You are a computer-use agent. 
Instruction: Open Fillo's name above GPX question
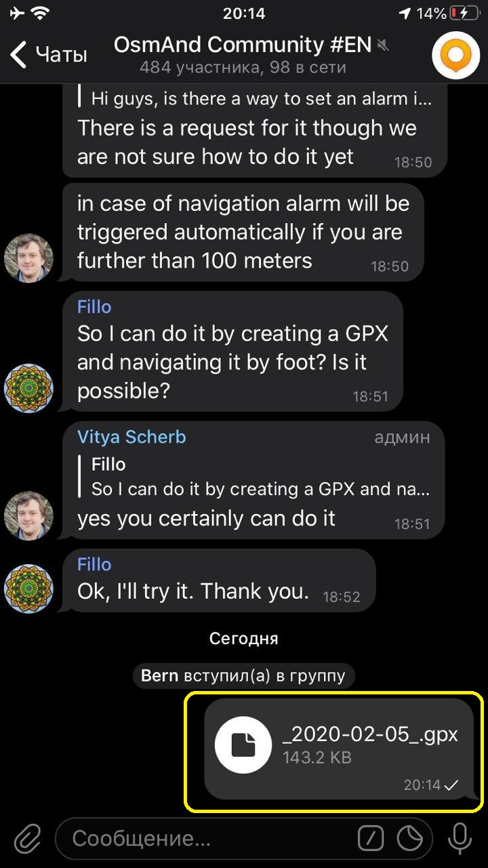[94, 307]
